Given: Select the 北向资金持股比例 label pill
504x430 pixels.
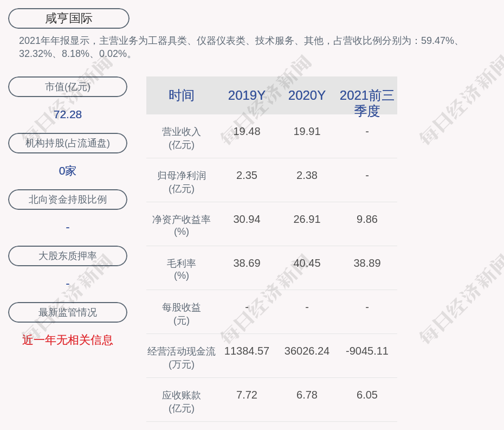Looking at the screenshot, I should 68,200.
